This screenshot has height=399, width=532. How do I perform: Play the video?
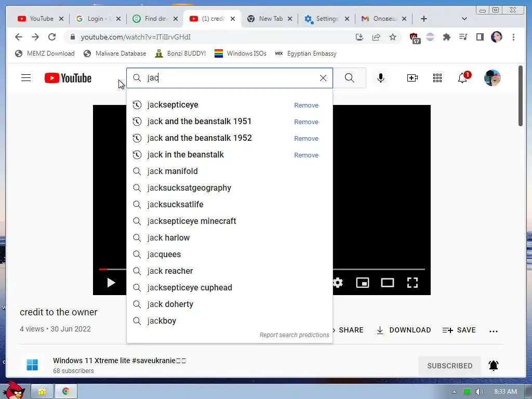111,283
